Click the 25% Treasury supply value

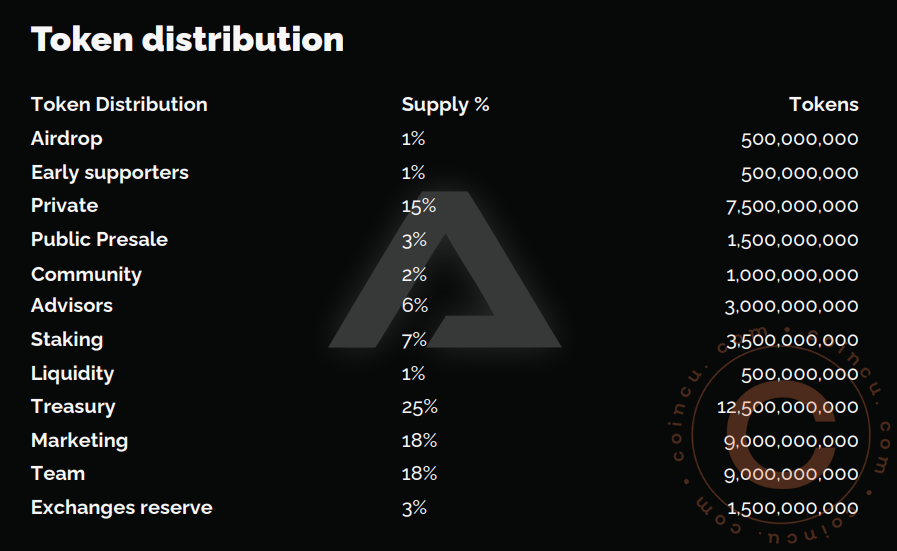click(x=419, y=407)
